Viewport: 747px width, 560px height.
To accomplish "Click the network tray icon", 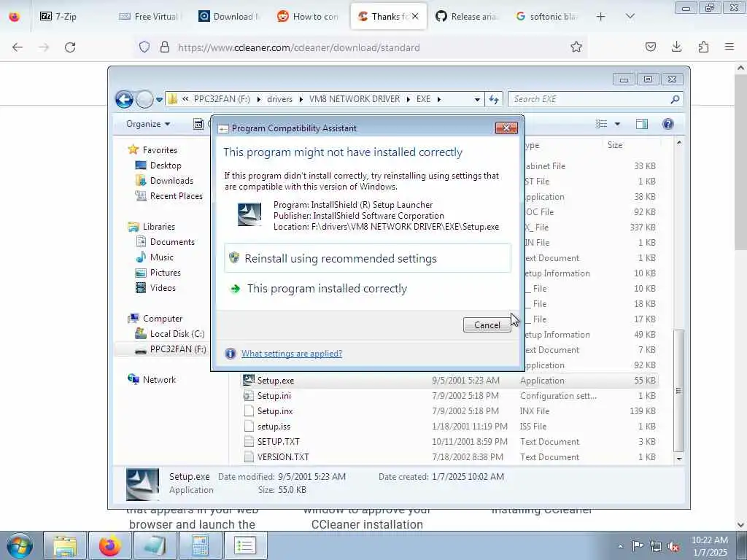I will tap(656, 546).
